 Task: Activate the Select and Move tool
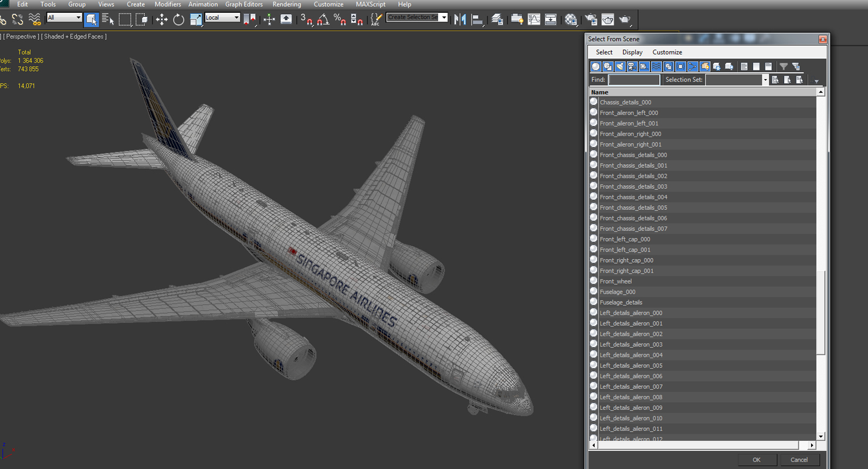pyautogui.click(x=161, y=19)
